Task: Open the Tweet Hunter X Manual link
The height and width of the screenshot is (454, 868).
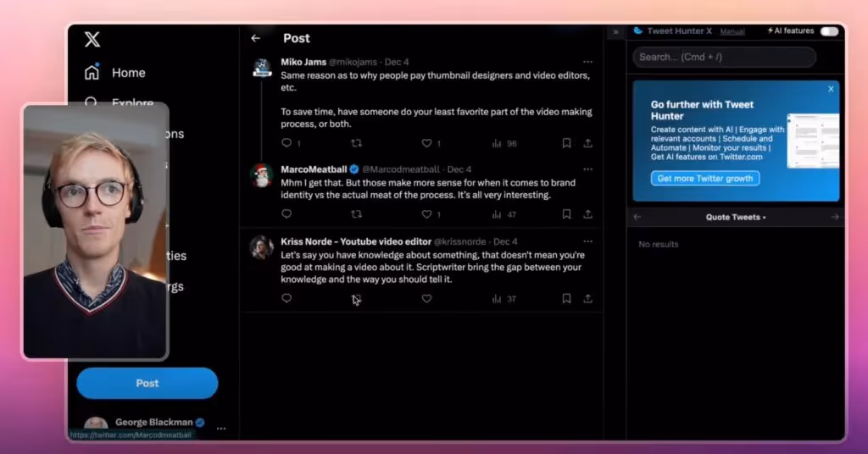Action: coord(732,31)
